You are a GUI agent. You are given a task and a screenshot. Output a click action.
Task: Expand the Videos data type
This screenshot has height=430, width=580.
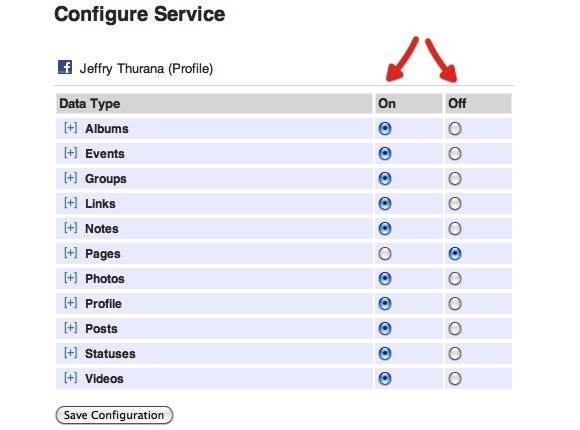[70, 378]
